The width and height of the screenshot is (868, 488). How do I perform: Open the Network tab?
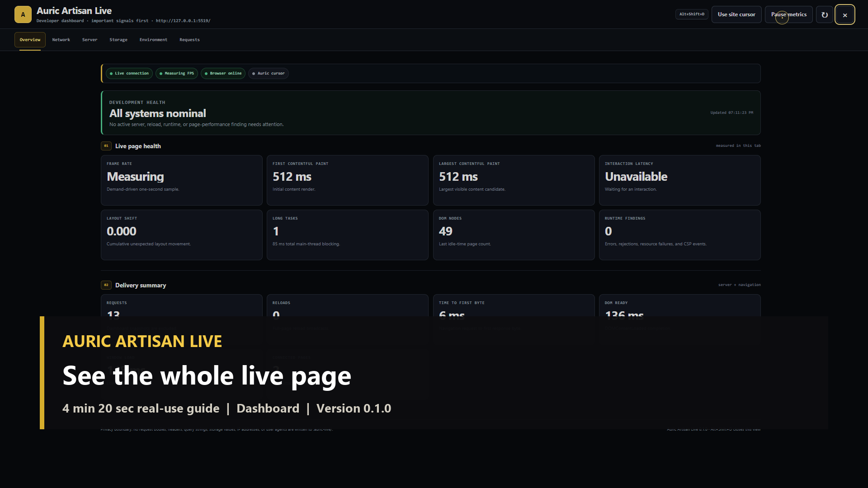tap(61, 40)
